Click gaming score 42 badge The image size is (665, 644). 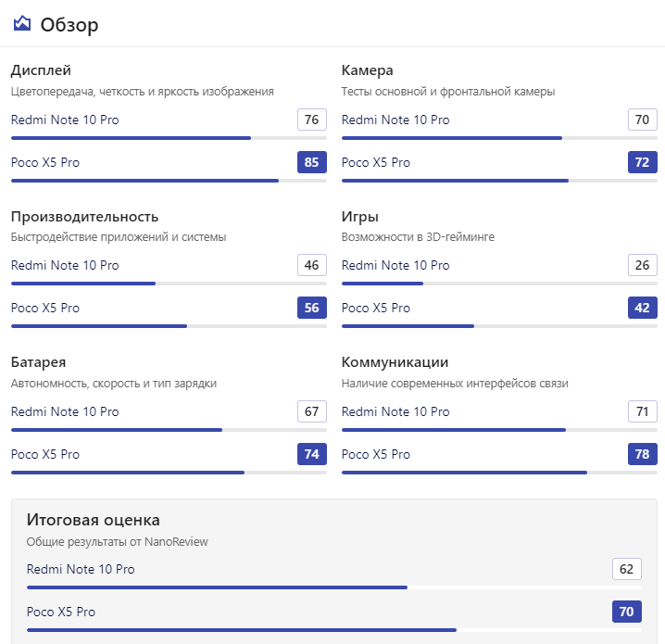click(642, 308)
